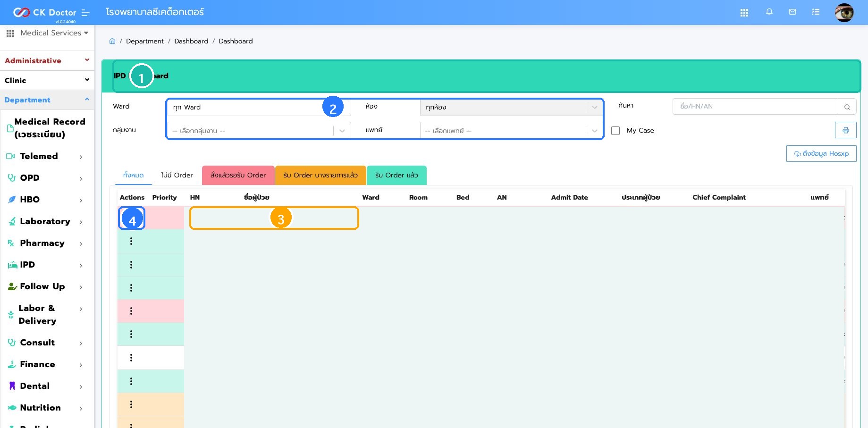Open the notifications bell
Image resolution: width=868 pixels, height=428 pixels.
click(x=769, y=12)
